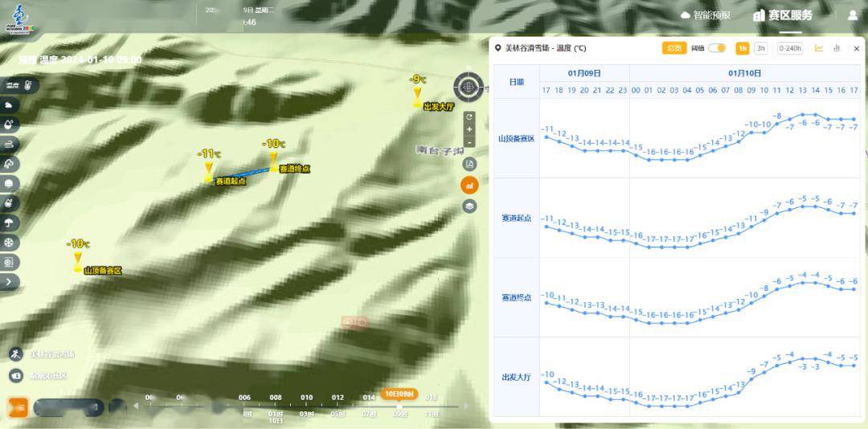
Task: Expand the left sidebar with chevron arrow
Action: point(10,281)
